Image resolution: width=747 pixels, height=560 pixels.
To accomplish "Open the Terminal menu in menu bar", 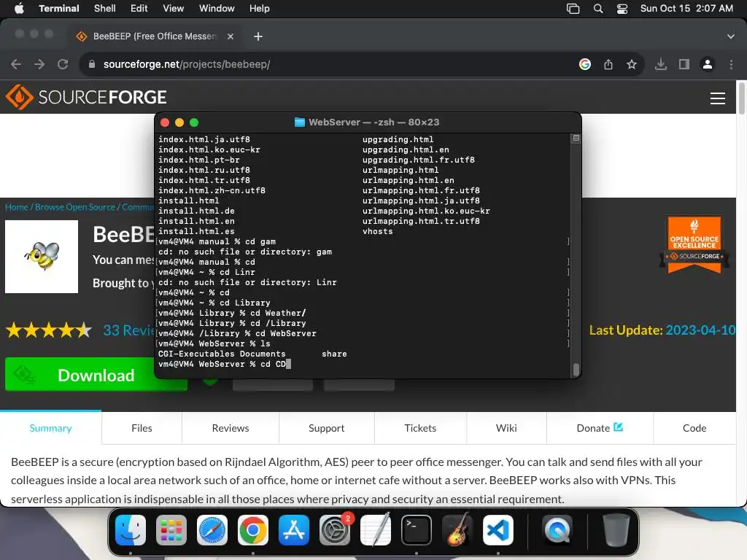I will pyautogui.click(x=58, y=9).
